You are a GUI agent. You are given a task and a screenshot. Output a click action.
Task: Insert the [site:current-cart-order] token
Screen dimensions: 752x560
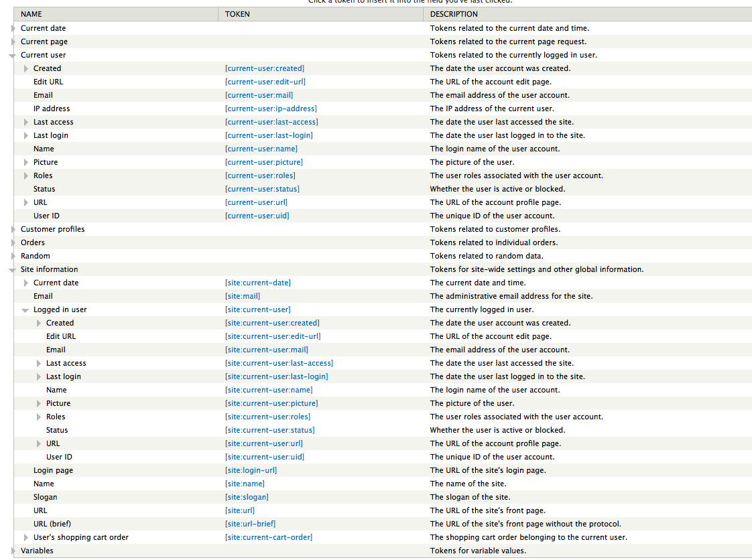pos(269,538)
